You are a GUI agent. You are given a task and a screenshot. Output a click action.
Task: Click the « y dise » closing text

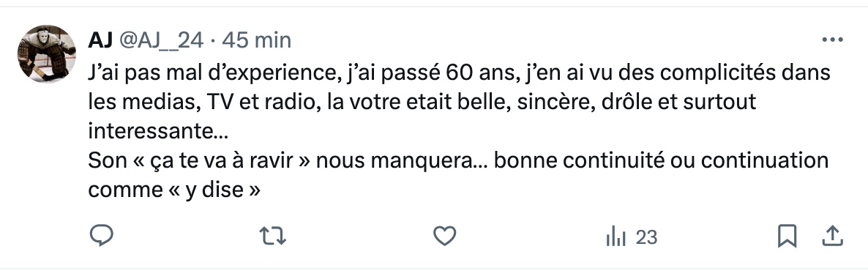click(214, 190)
